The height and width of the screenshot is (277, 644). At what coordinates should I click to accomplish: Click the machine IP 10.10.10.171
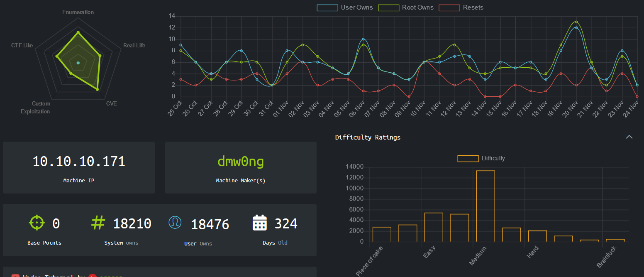click(79, 162)
